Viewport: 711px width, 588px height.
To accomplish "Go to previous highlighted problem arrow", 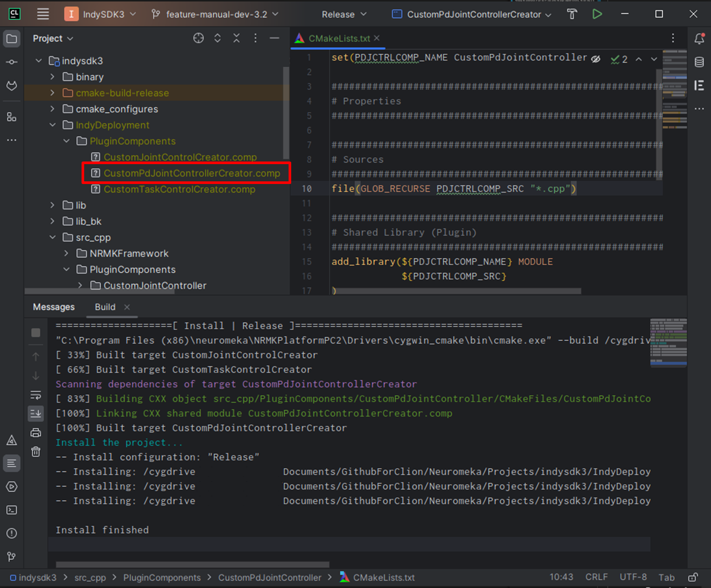I will click(x=639, y=59).
